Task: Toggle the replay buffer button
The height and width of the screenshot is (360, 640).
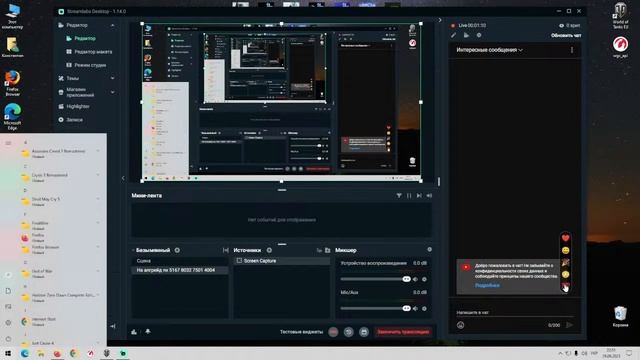Action: pos(348,332)
